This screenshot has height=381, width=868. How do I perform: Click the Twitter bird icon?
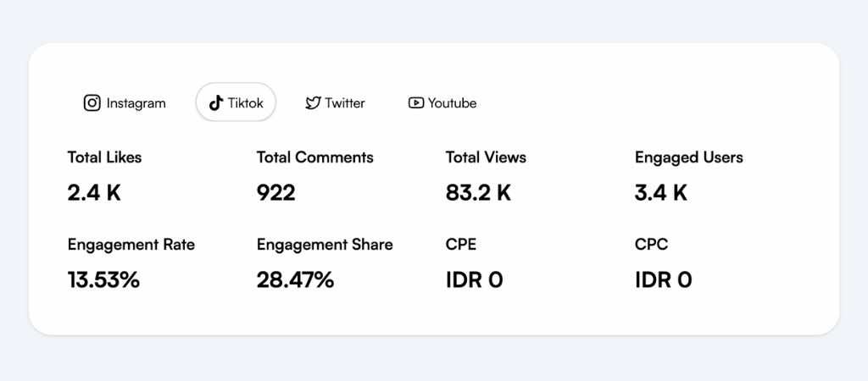point(314,102)
